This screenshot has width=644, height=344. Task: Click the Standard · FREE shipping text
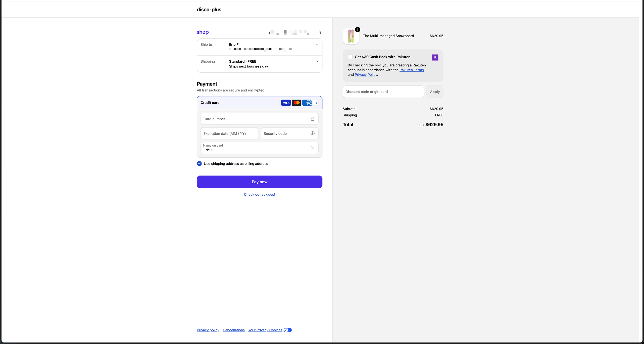pyautogui.click(x=243, y=61)
